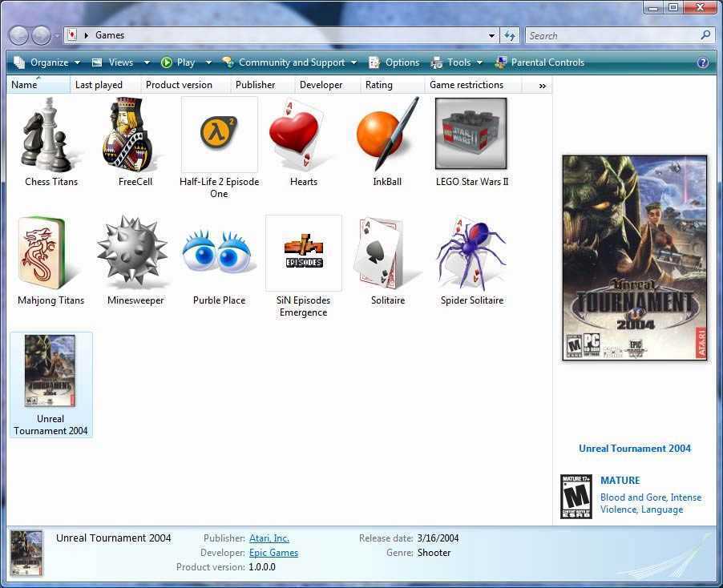The width and height of the screenshot is (723, 588).
Task: Expand the address bar history dropdown
Action: (x=491, y=35)
